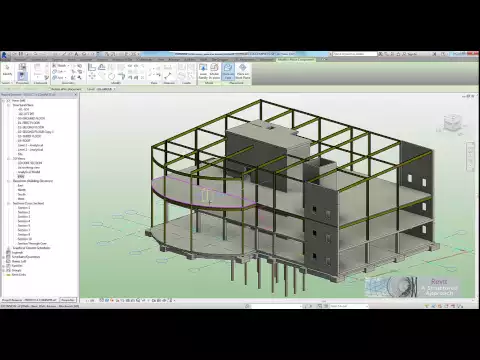This screenshot has height=360, width=480.
Task: Select Level 1 - Analytical view
Action: point(30,145)
